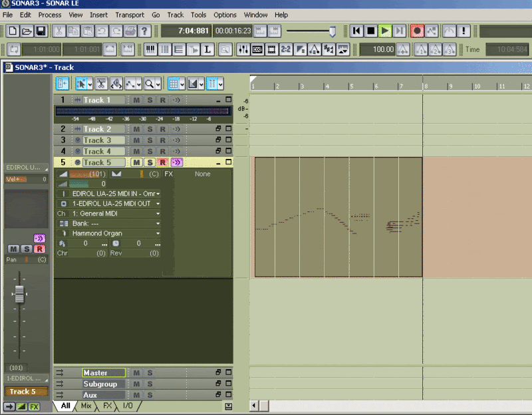Disarm the record button on Track 5
The image size is (532, 415).
pos(162,162)
